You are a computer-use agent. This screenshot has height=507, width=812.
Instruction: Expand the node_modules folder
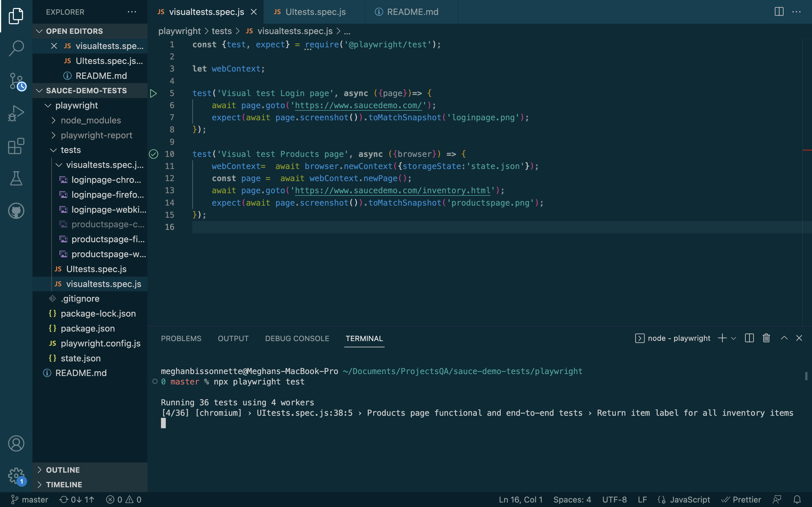click(x=91, y=120)
